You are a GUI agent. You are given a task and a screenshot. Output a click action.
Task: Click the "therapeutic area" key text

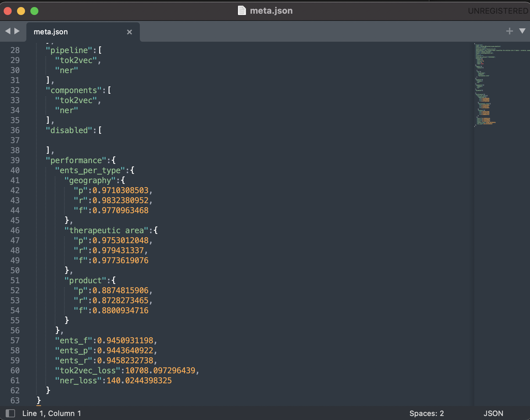coord(106,231)
